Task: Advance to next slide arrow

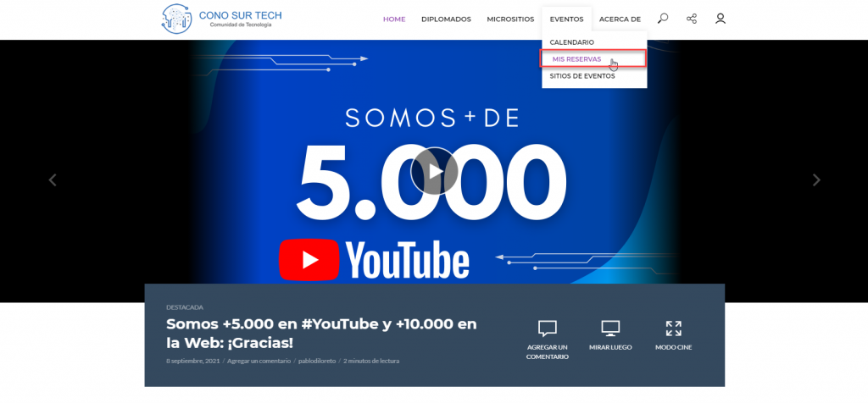Action: tap(816, 179)
